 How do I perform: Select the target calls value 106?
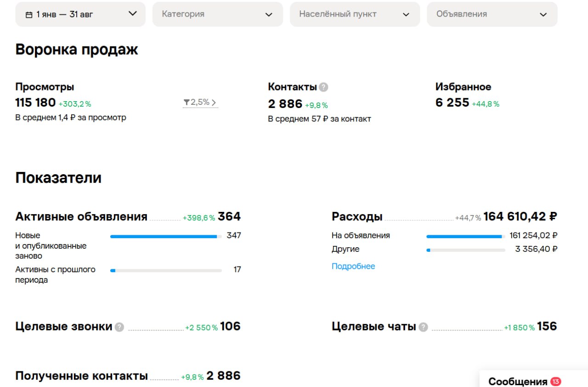[230, 326]
